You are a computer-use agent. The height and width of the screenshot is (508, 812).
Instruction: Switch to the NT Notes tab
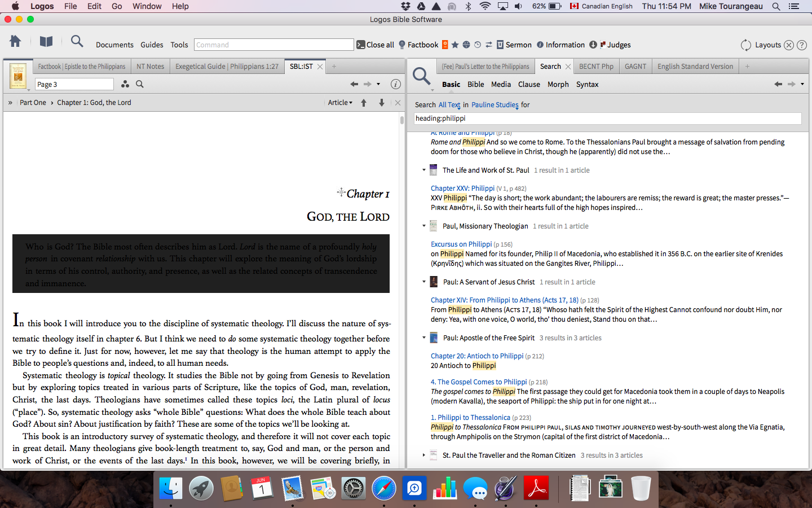tap(150, 67)
